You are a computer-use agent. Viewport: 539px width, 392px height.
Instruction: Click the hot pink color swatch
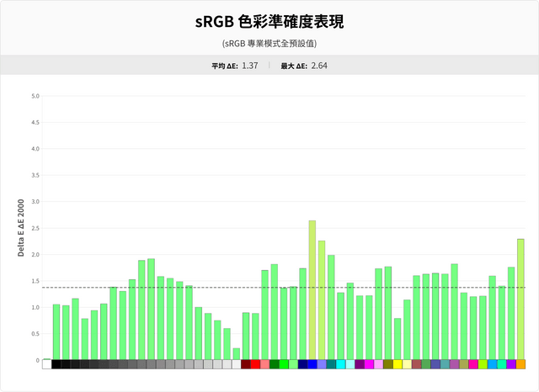click(473, 364)
